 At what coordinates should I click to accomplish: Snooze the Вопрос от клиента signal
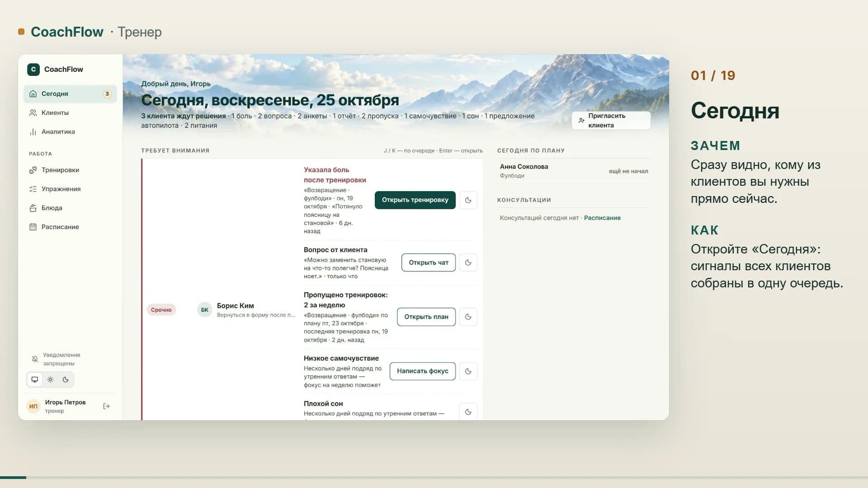tap(468, 263)
